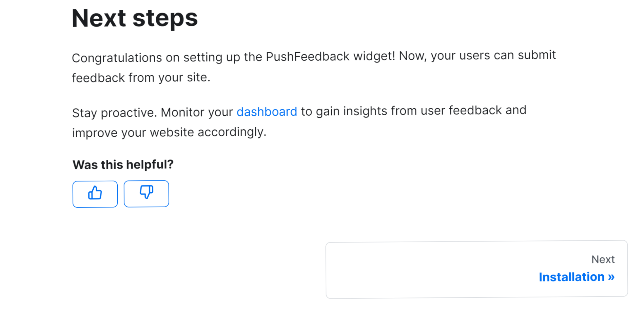This screenshot has width=644, height=310.
Task: Open the dashboard link
Action: [x=267, y=112]
